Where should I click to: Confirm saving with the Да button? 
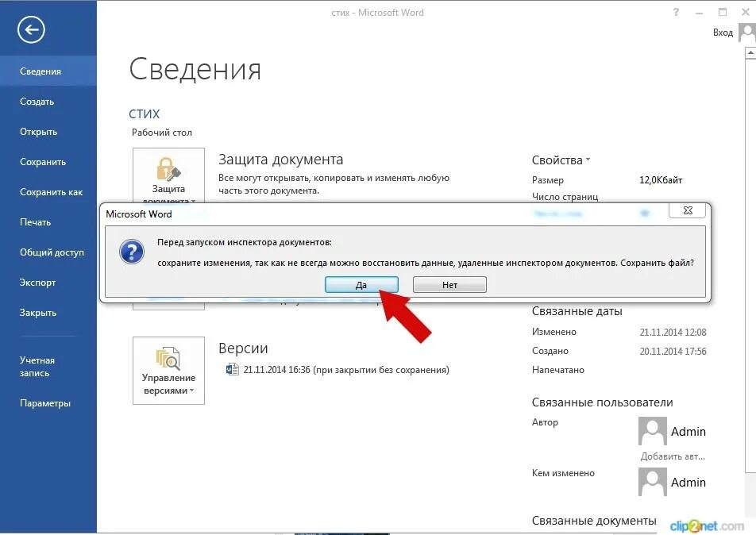[x=361, y=285]
